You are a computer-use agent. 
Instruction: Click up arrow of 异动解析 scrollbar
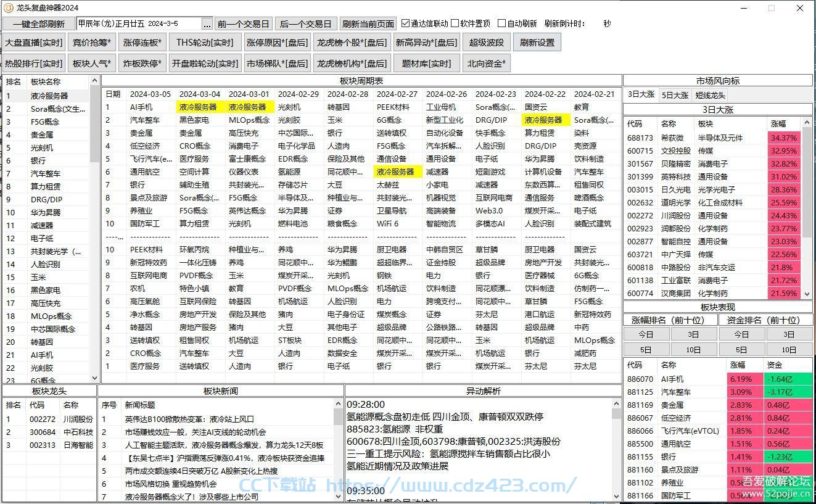click(x=616, y=403)
